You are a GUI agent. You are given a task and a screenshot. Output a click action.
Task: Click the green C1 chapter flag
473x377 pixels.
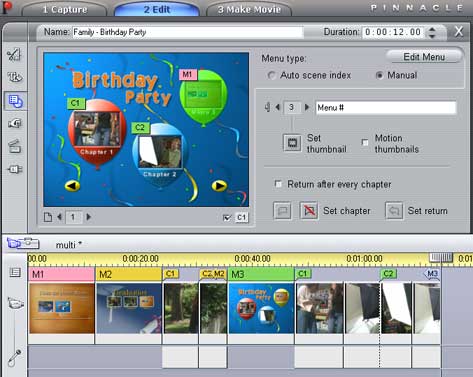303,274
